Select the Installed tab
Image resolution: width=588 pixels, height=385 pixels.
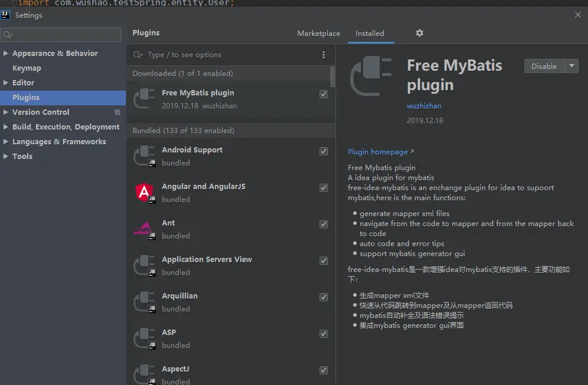pyautogui.click(x=370, y=34)
